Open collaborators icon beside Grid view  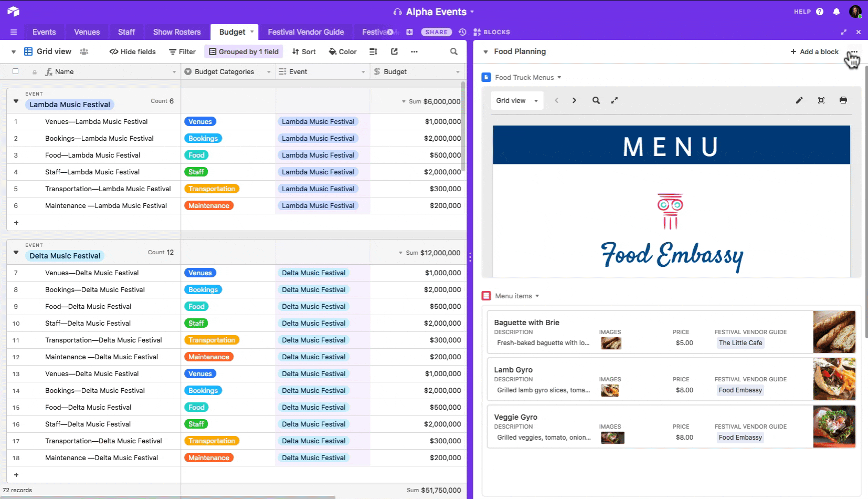click(x=84, y=51)
